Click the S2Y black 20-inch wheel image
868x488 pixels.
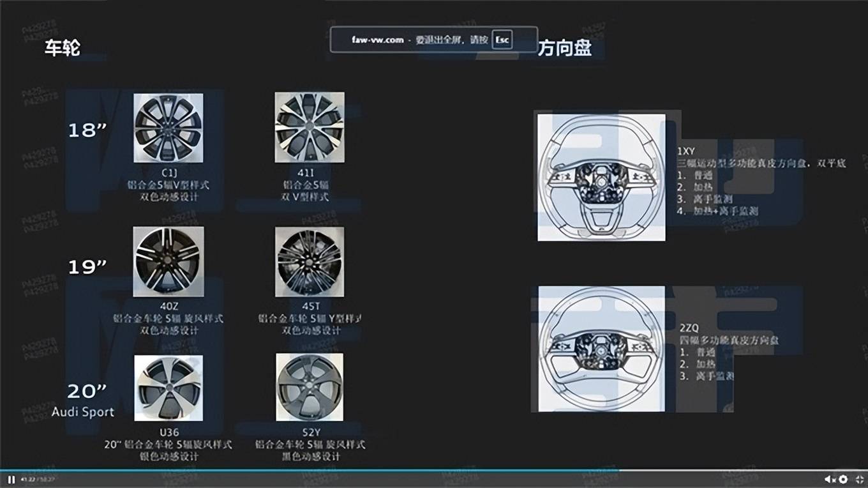[x=310, y=388]
